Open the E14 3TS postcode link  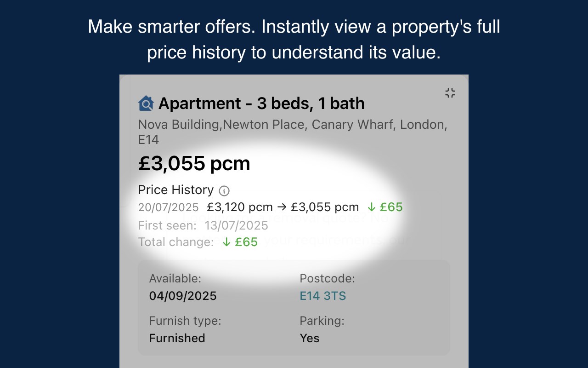pos(322,296)
